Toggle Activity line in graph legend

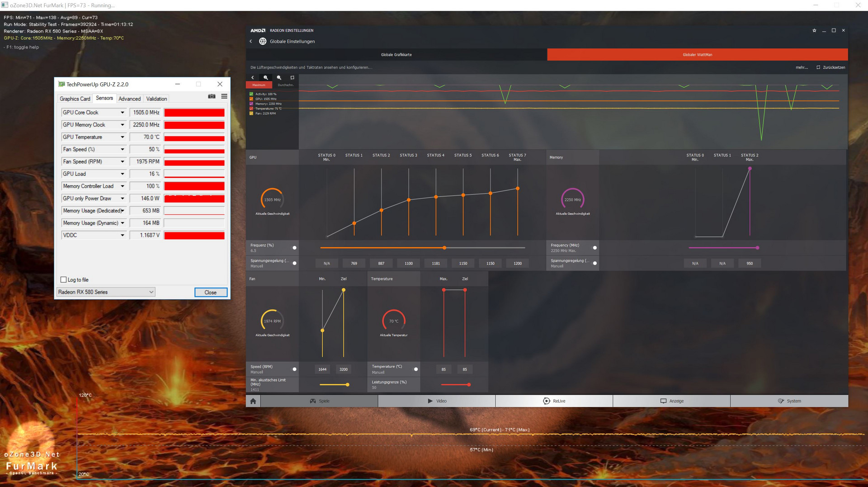coord(251,94)
